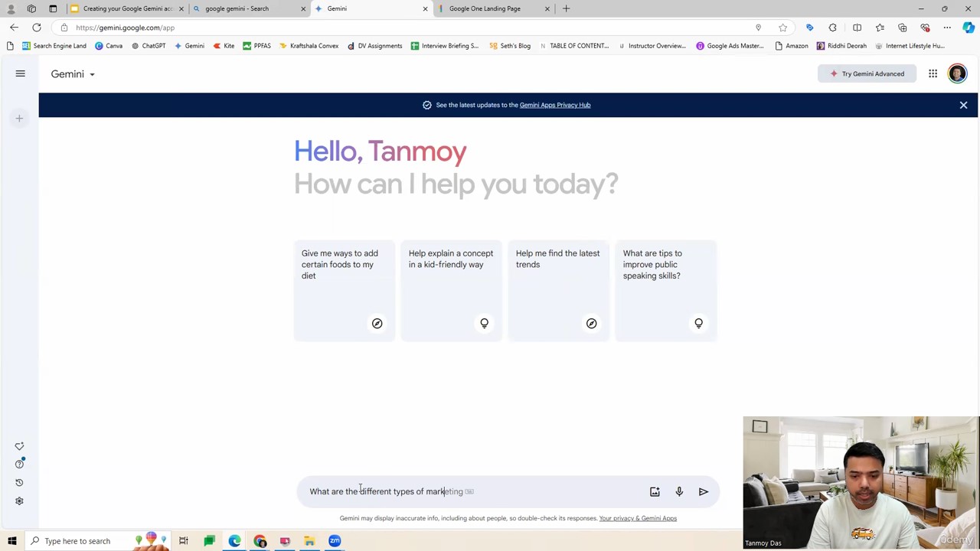980x551 pixels.
Task: Open Browser essentials heart icon
Action: pyautogui.click(x=925, y=28)
